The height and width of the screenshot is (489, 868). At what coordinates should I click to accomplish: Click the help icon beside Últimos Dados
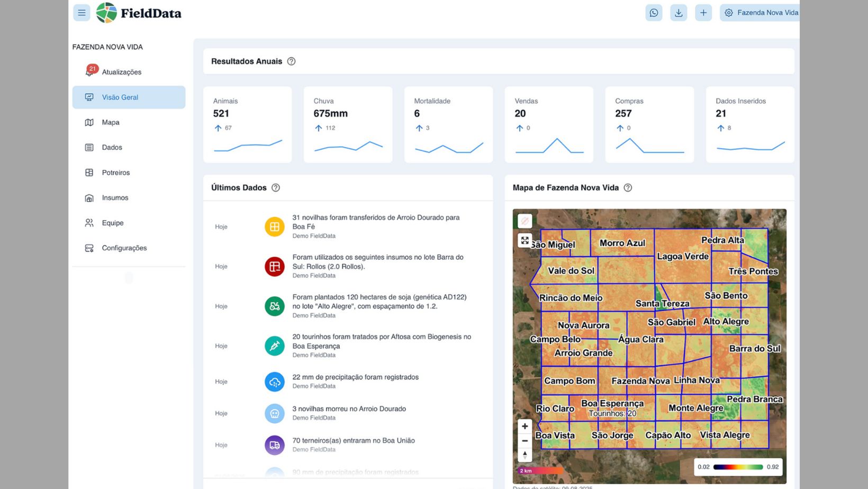pyautogui.click(x=276, y=188)
